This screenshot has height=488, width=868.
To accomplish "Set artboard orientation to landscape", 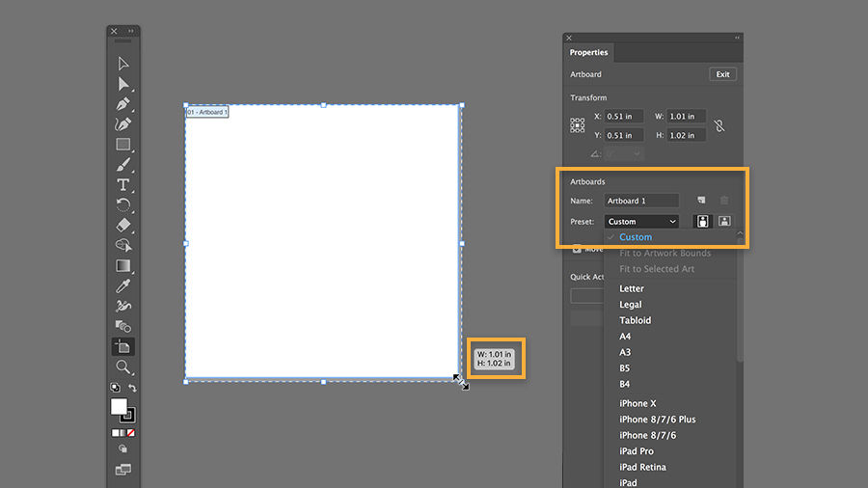I will pos(724,221).
